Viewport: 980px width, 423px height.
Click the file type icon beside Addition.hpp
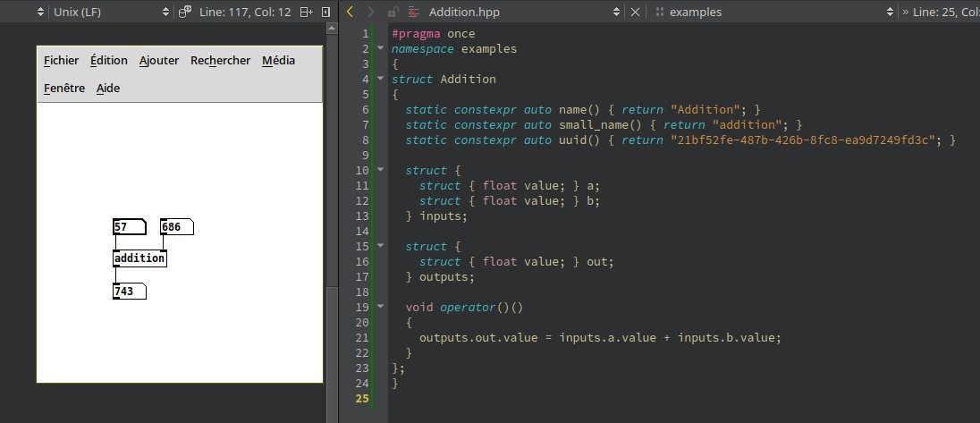[x=413, y=12]
